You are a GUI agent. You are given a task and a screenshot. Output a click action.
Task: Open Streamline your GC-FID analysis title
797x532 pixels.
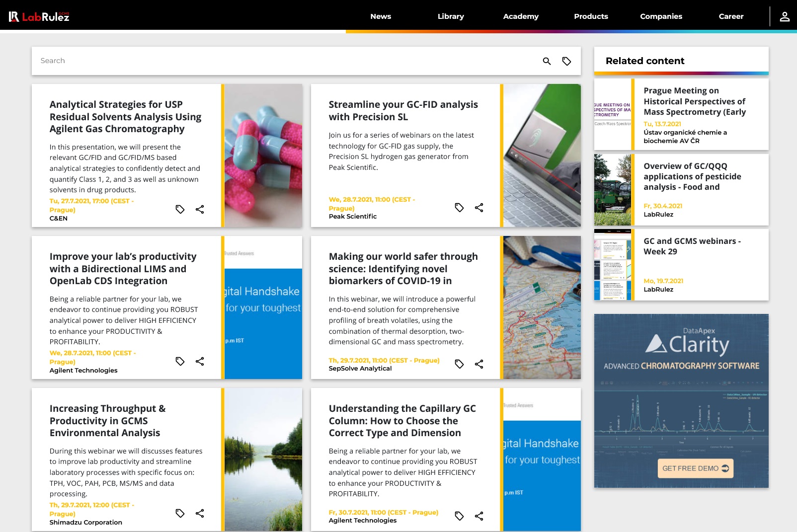[x=403, y=111]
